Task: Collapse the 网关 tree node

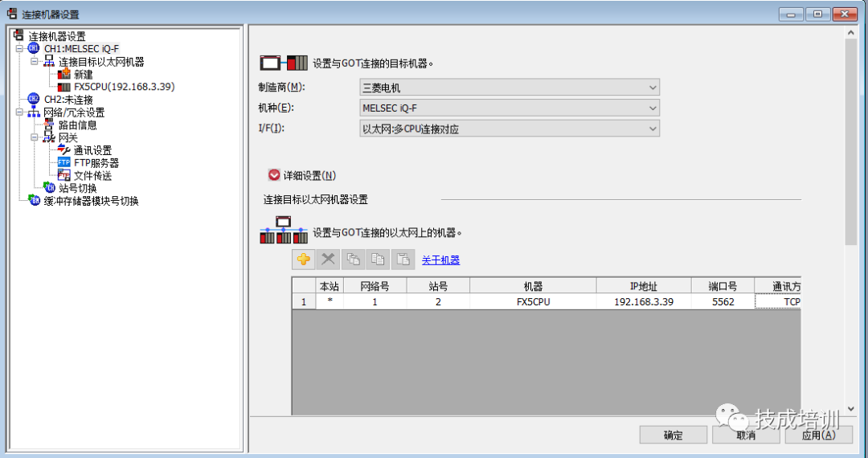Action: (x=35, y=137)
